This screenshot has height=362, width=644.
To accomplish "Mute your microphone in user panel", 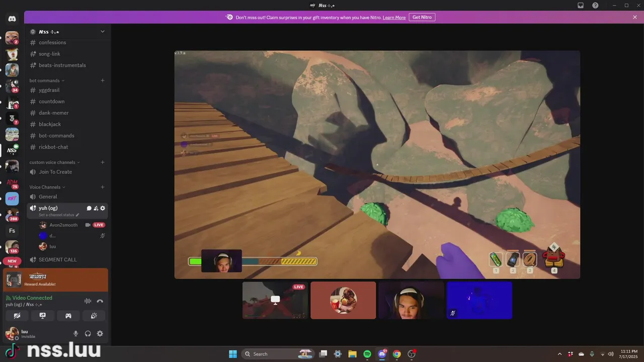I will [x=76, y=333].
